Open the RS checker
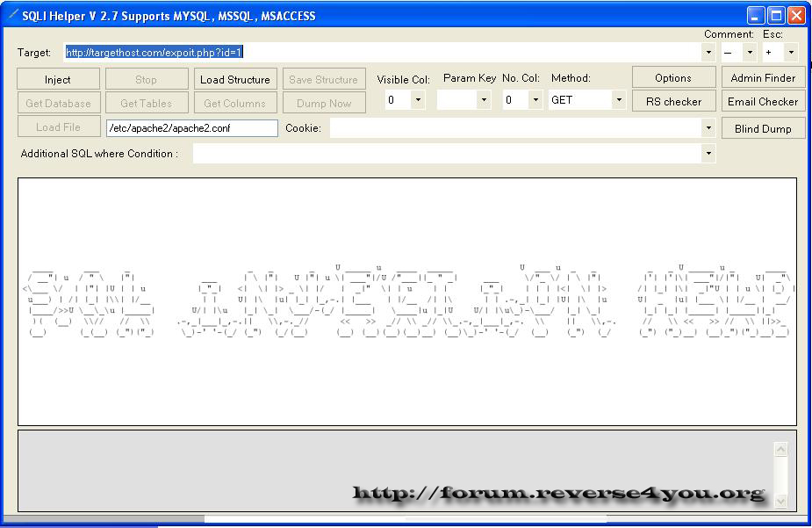This screenshot has height=528, width=812. pos(673,102)
